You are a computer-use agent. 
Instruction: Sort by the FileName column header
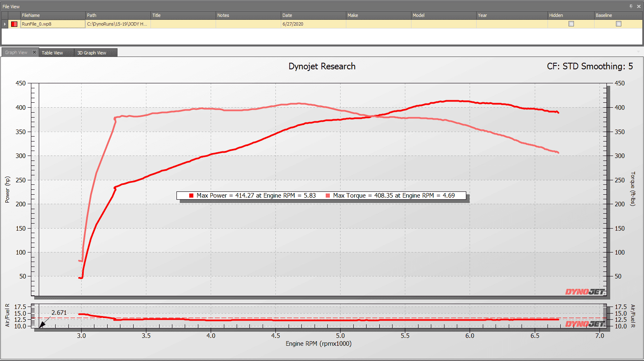tap(53, 15)
